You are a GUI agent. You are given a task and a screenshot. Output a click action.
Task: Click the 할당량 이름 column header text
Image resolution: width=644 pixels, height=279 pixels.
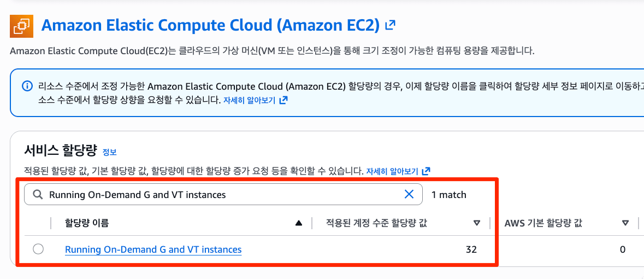[87, 223]
